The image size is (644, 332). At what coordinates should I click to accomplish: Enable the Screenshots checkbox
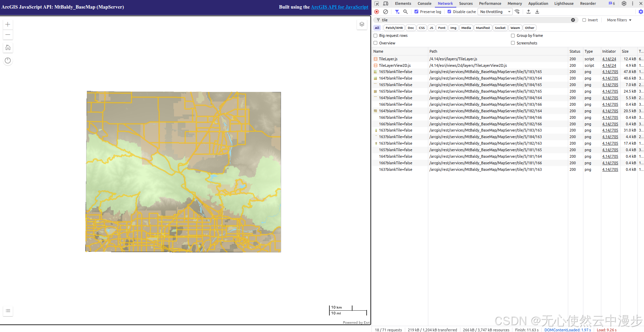click(513, 43)
